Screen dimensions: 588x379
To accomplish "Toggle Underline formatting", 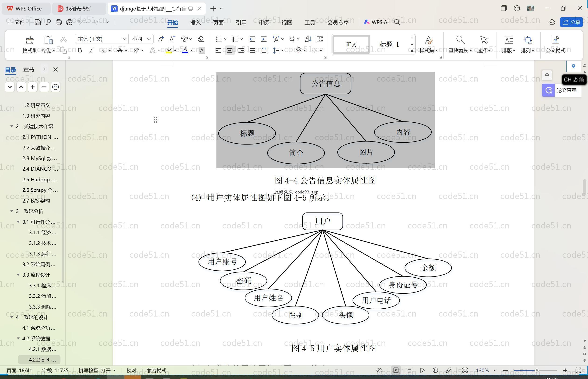I will point(103,50).
